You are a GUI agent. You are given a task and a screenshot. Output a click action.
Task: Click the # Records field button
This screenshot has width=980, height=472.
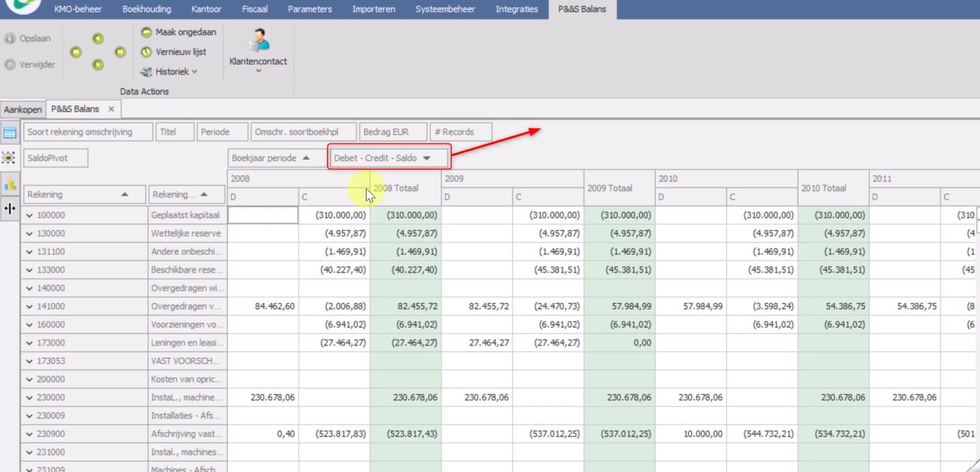(x=461, y=131)
